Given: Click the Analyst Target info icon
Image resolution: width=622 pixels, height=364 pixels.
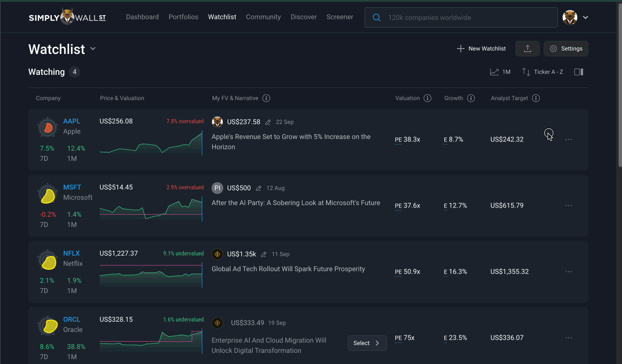Looking at the screenshot, I should click(x=536, y=98).
